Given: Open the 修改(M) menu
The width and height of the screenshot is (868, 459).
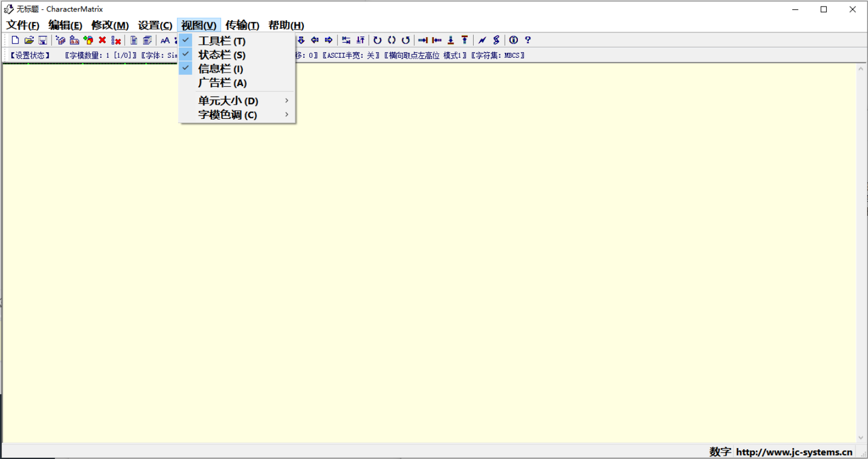Looking at the screenshot, I should click(110, 26).
